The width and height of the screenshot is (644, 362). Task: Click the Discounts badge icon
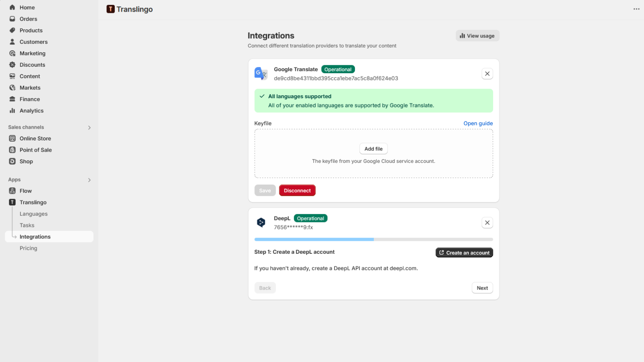[12, 65]
